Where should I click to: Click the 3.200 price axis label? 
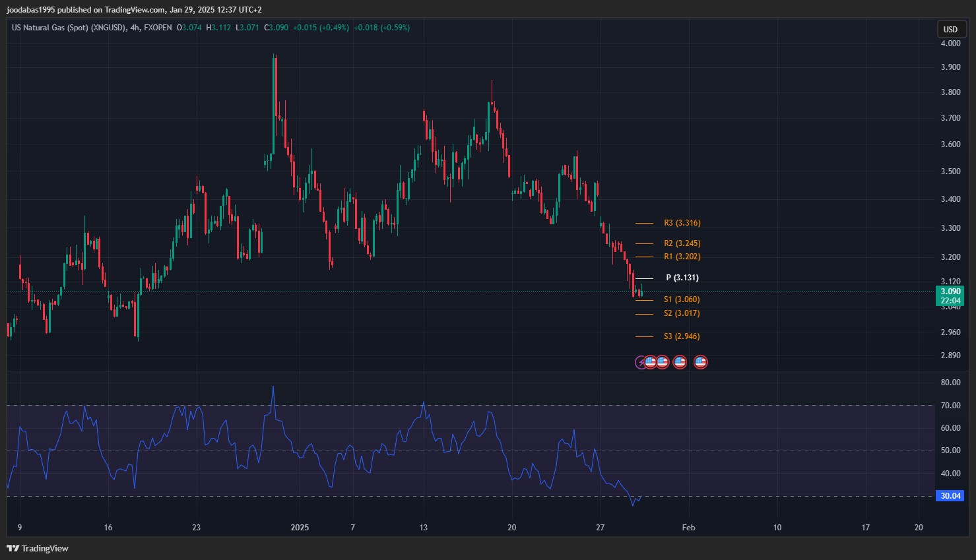(x=951, y=257)
